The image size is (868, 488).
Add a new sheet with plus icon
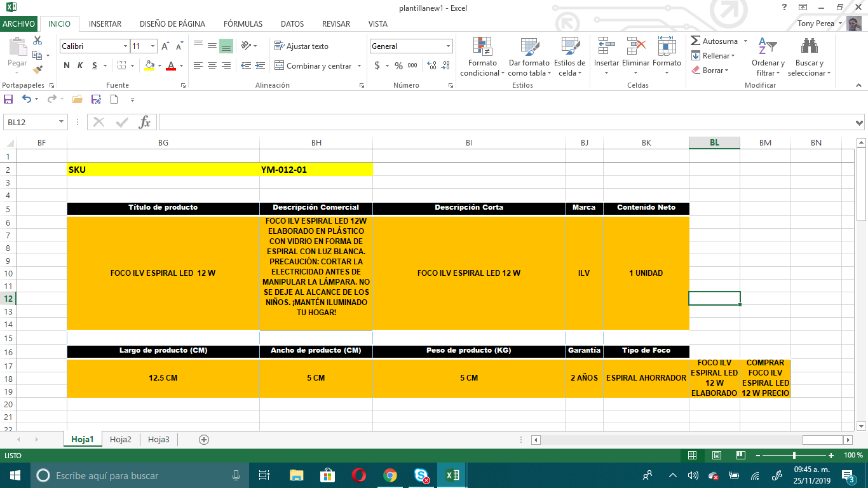pos(204,440)
